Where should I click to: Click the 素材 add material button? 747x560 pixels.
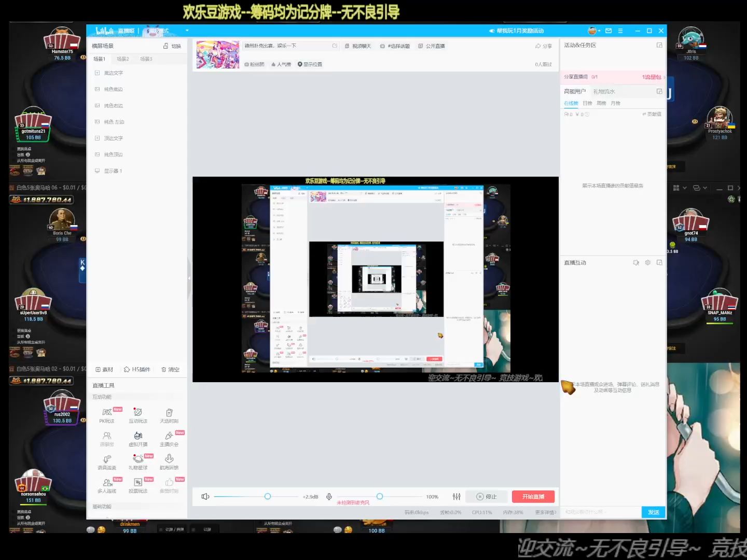pos(104,370)
